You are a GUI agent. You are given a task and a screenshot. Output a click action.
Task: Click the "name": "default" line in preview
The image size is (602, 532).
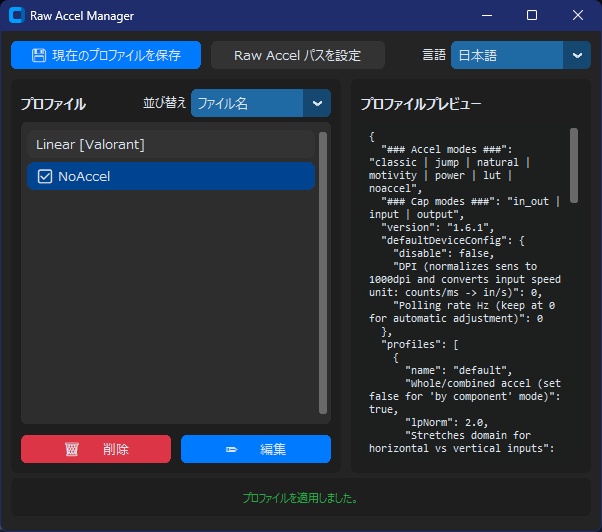click(458, 370)
